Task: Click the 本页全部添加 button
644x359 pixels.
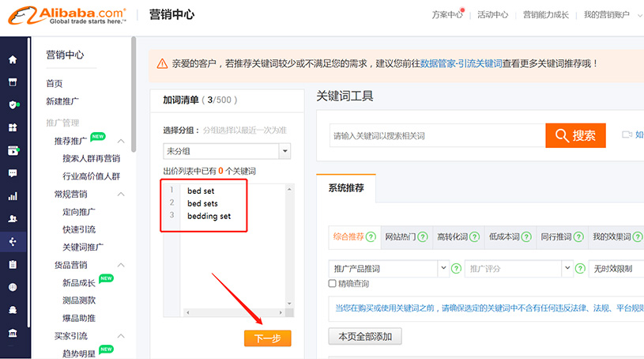Action: pos(365,336)
